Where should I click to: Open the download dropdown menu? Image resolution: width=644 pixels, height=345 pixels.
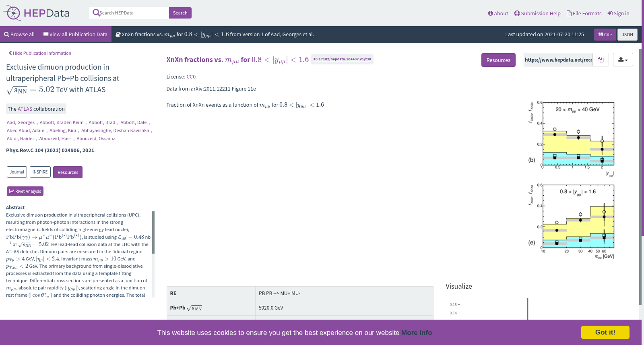tap(623, 60)
